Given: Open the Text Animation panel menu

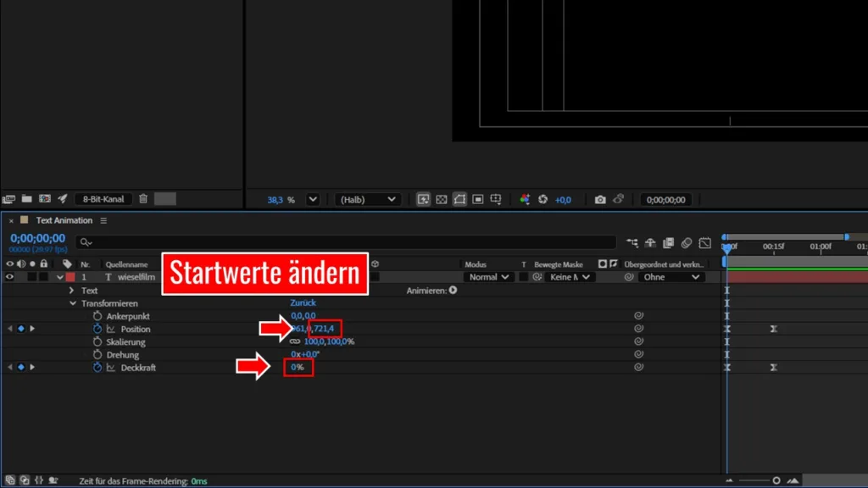Looking at the screenshot, I should pos(103,221).
